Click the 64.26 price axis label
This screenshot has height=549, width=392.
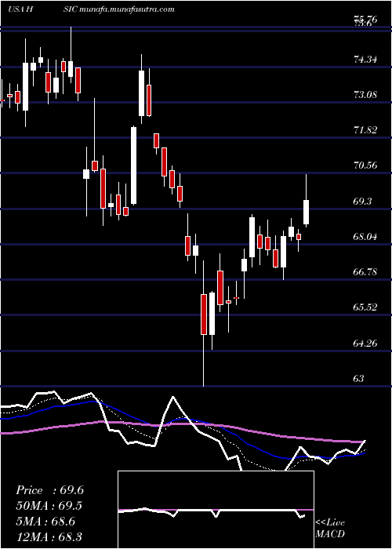(366, 344)
